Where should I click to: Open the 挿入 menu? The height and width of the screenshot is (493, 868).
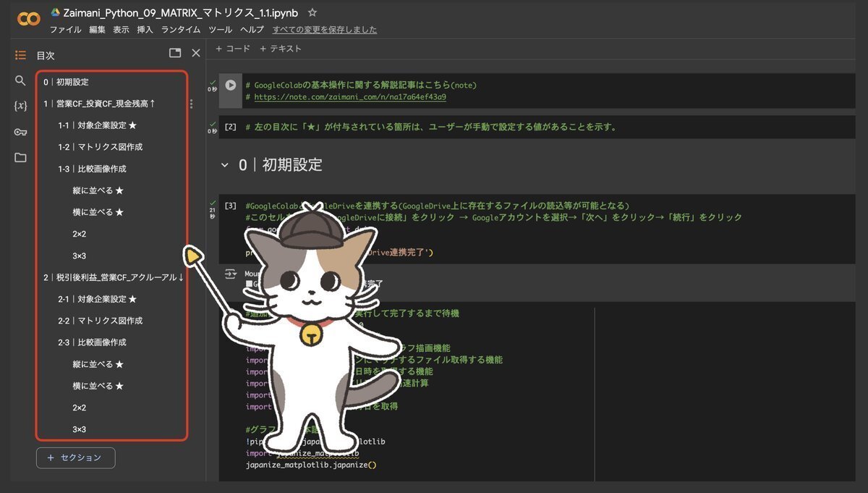click(x=145, y=30)
